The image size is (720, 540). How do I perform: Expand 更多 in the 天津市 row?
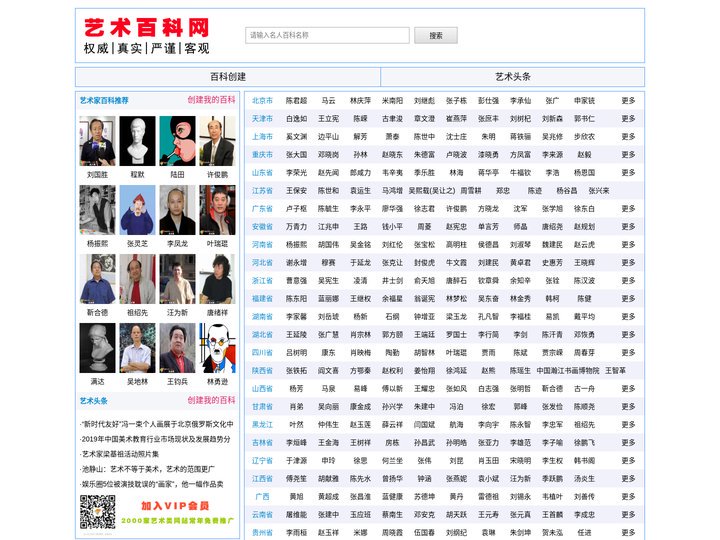coord(628,118)
